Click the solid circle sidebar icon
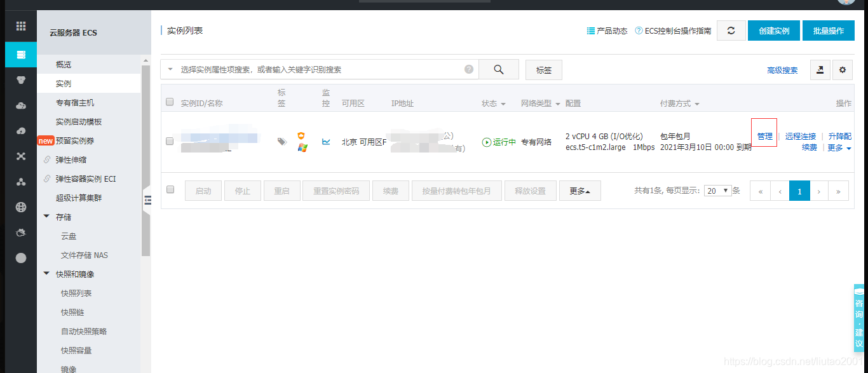 click(x=21, y=258)
